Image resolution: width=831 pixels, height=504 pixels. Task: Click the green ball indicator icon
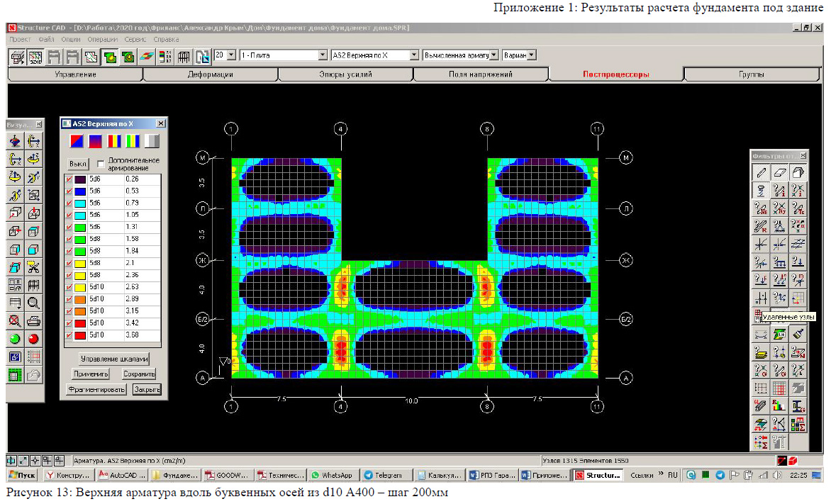pos(15,339)
